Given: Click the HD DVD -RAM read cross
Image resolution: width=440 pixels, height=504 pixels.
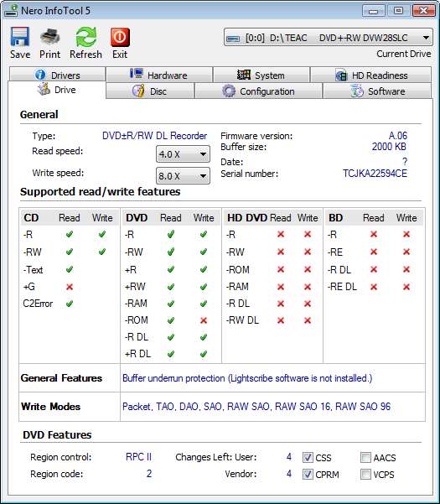Looking at the screenshot, I should [x=281, y=287].
